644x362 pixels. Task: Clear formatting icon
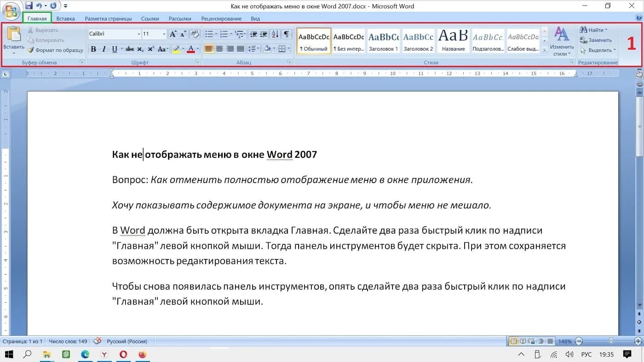[x=195, y=34]
